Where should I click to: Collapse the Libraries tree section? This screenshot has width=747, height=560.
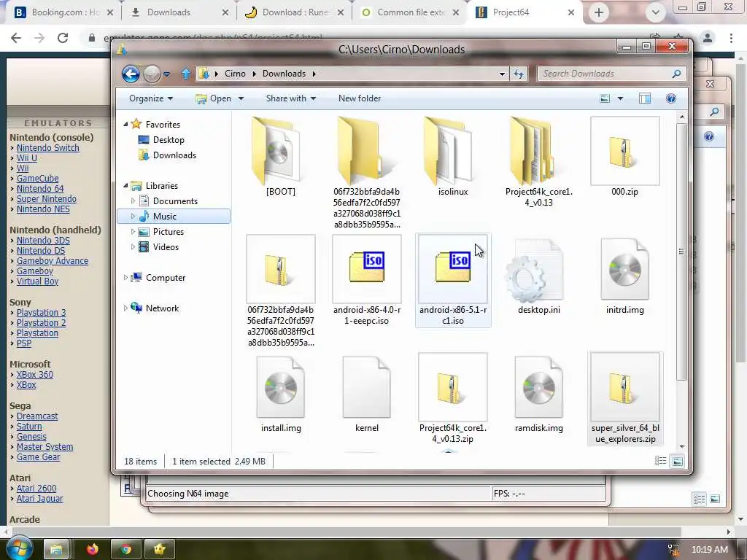pyautogui.click(x=125, y=186)
